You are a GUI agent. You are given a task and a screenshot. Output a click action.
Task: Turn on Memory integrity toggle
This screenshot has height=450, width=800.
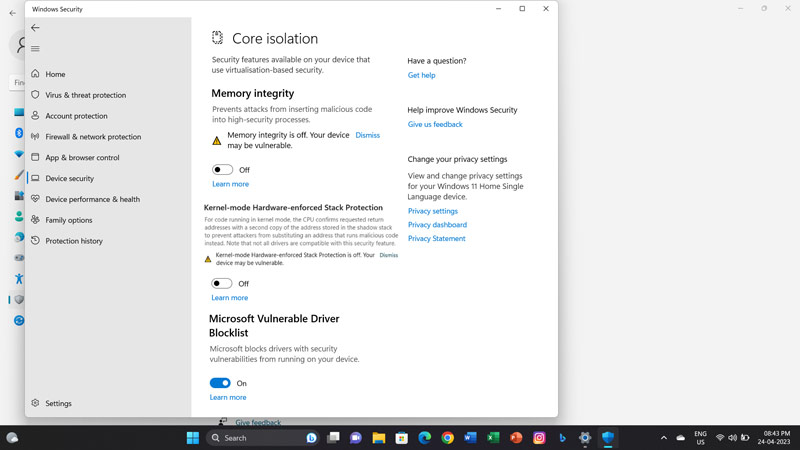(x=222, y=169)
